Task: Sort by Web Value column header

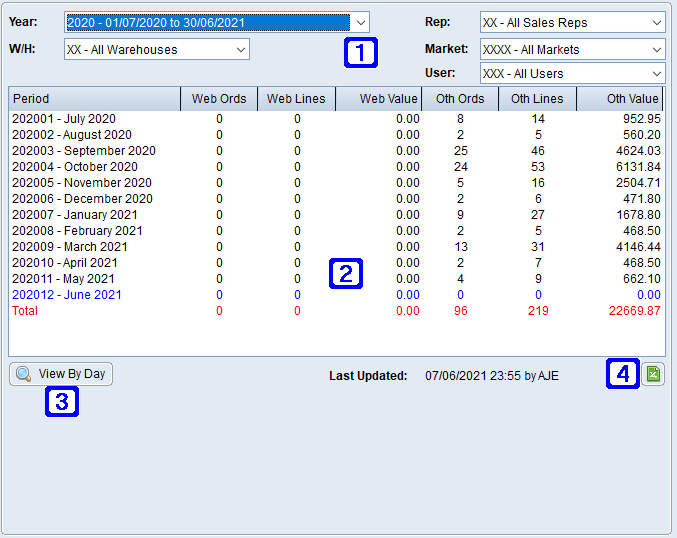Action: [378, 99]
